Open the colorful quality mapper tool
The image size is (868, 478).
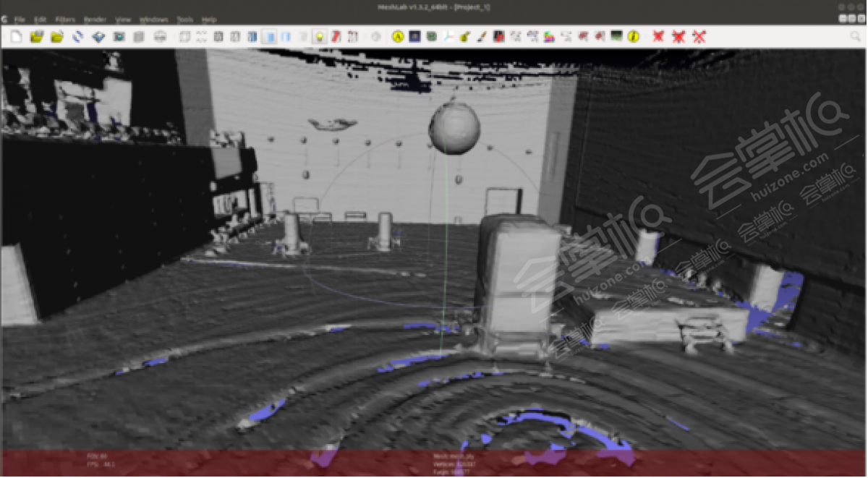click(x=550, y=36)
